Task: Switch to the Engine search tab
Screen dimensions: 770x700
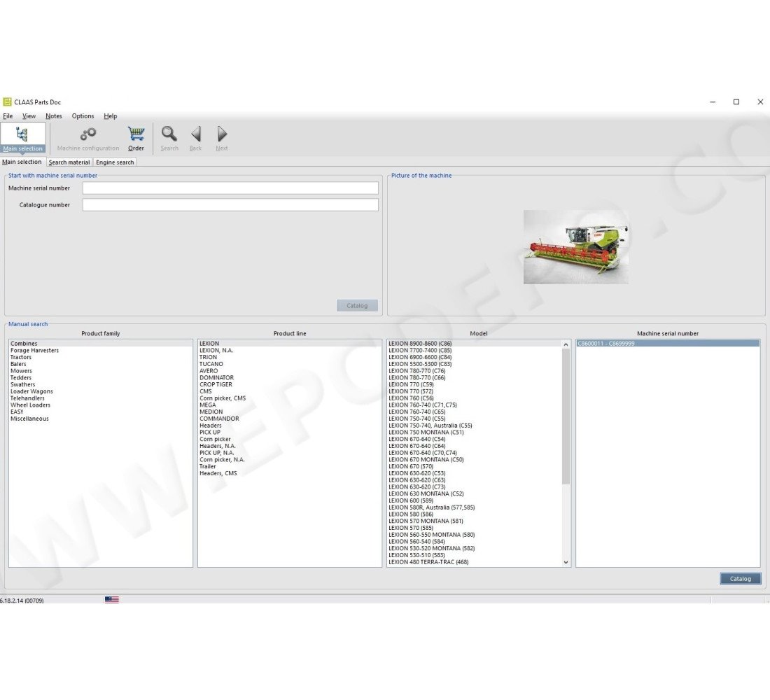Action: 114,162
